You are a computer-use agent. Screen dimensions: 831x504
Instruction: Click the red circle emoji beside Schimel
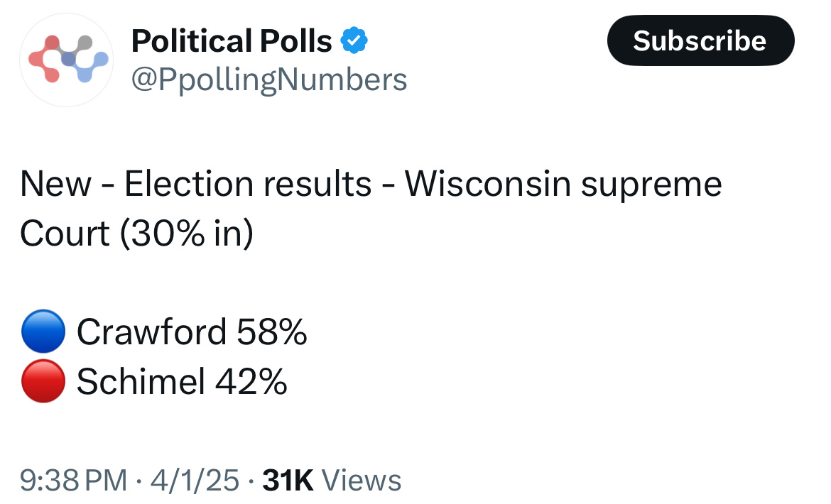click(x=43, y=381)
